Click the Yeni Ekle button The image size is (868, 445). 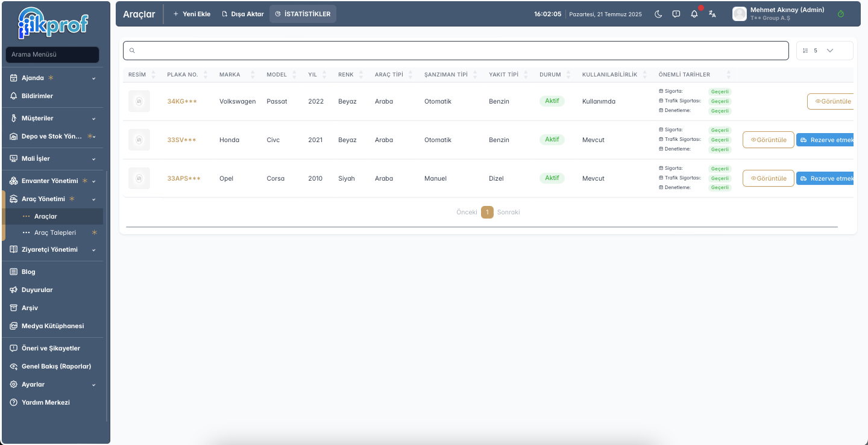point(192,14)
